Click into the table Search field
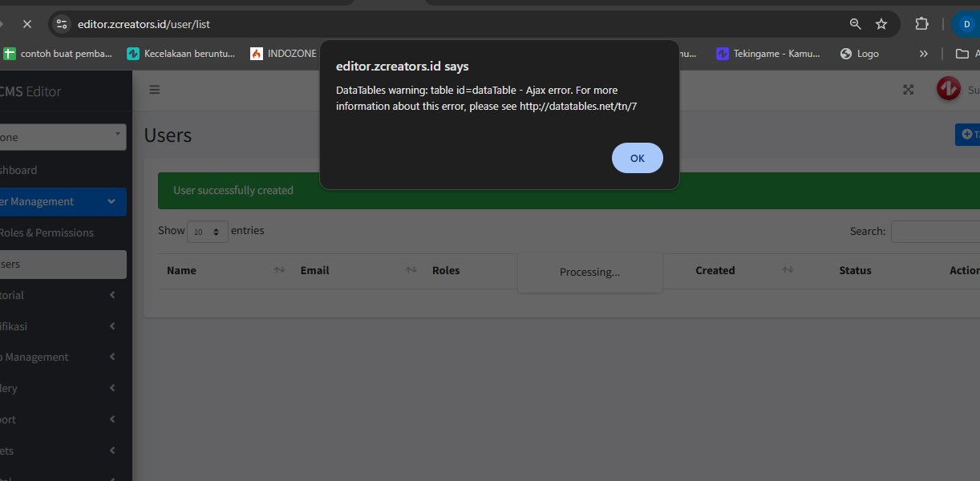Screen dimensions: 980x481 (935, 231)
